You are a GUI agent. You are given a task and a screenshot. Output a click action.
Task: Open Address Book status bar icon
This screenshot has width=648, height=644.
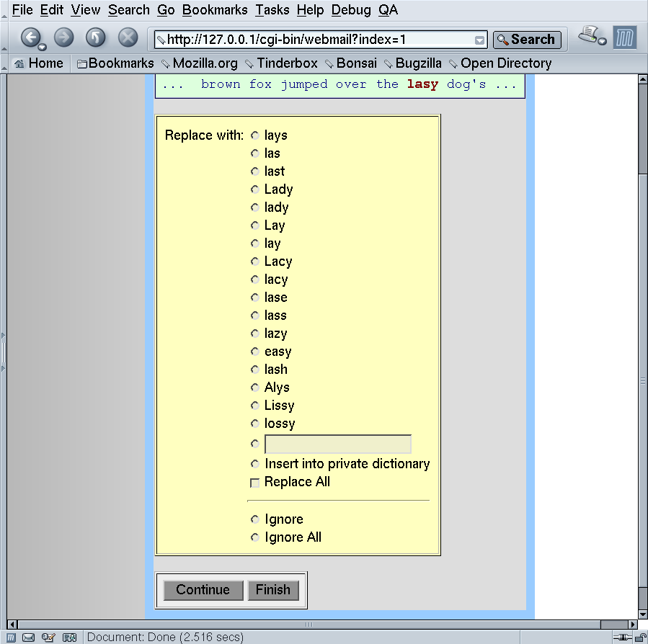pos(69,638)
